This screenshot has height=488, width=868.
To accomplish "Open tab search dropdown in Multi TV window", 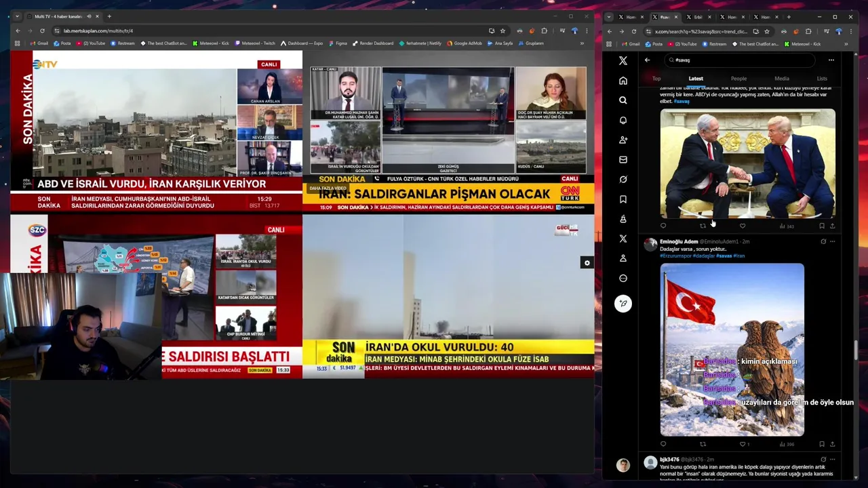I will [x=17, y=16].
